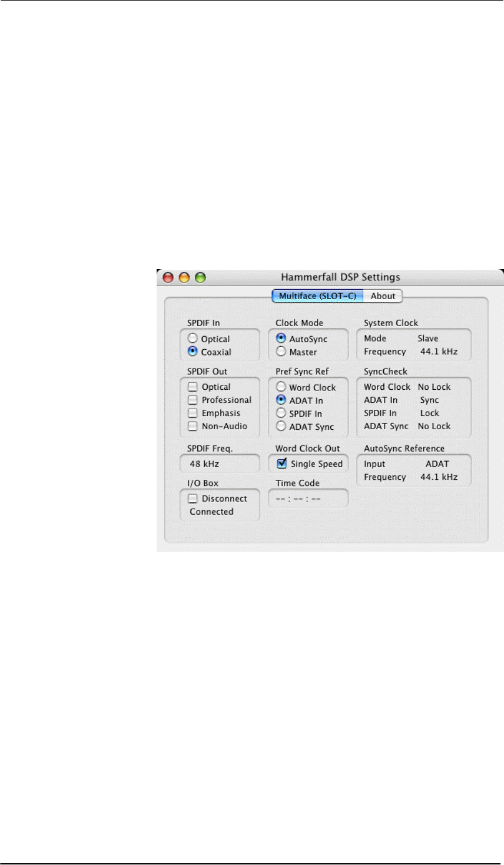Open the Multiface (SLOT-C) tab
The image size is (504, 865).
coord(317,296)
